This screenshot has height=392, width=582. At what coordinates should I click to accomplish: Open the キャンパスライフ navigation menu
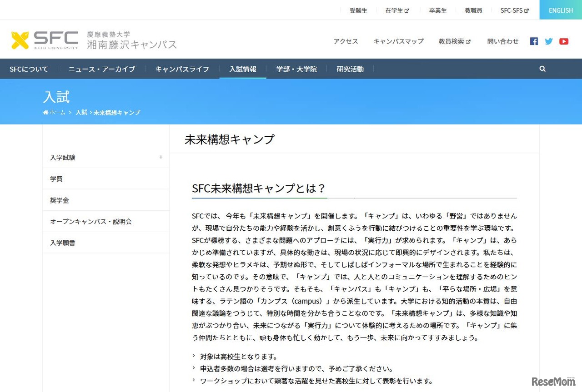(x=181, y=69)
